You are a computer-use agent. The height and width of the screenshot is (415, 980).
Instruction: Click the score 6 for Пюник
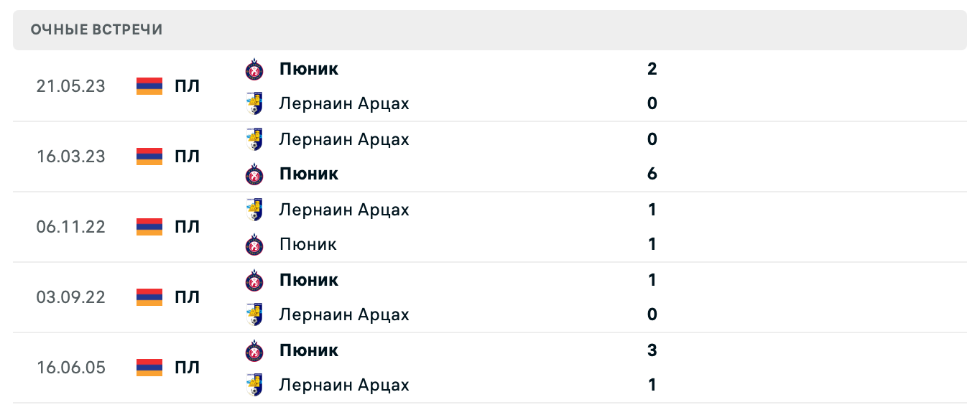(651, 173)
